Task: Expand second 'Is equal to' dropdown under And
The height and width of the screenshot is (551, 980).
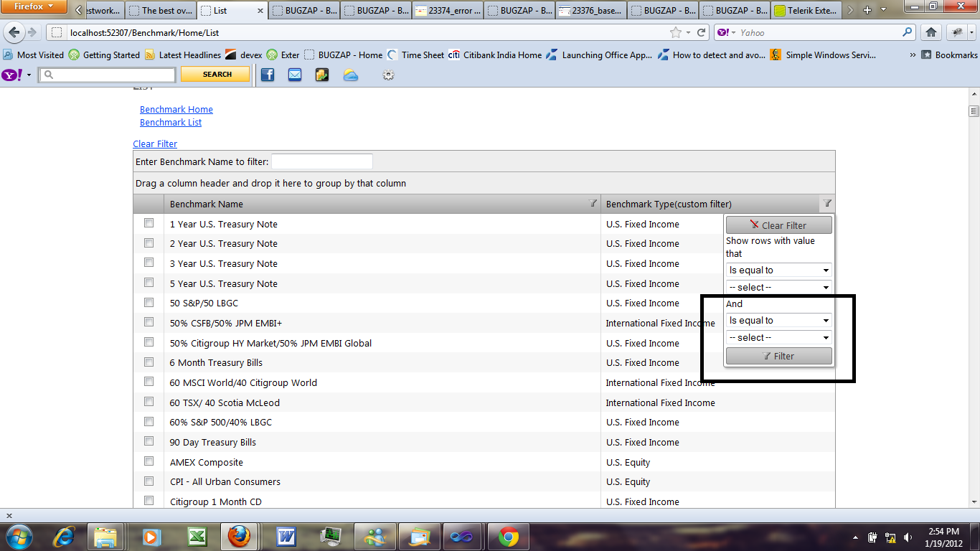Action: tap(779, 321)
